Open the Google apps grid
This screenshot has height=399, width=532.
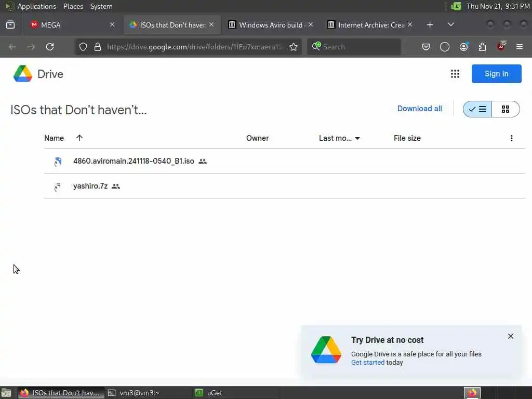(x=455, y=74)
